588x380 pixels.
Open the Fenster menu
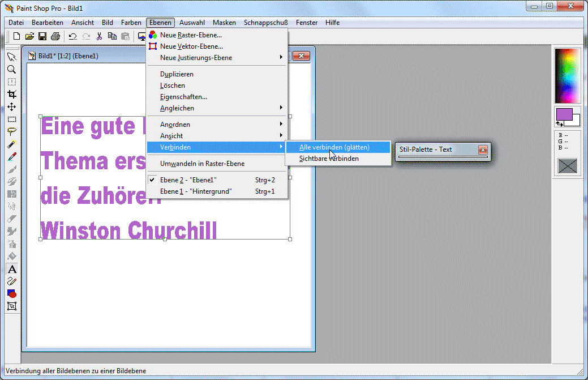[306, 23]
